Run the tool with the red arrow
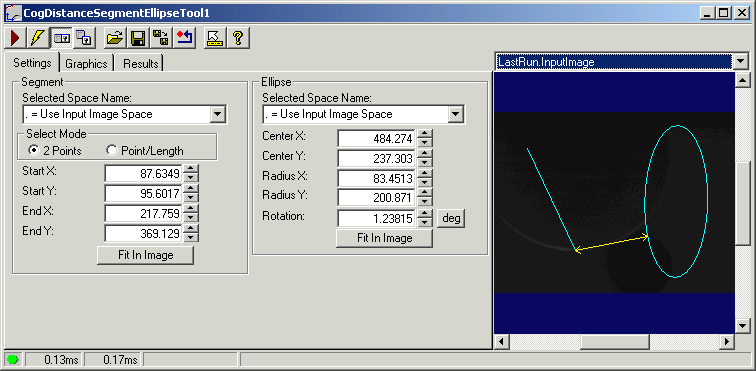Screen dimensions: 756x371 click(15, 38)
